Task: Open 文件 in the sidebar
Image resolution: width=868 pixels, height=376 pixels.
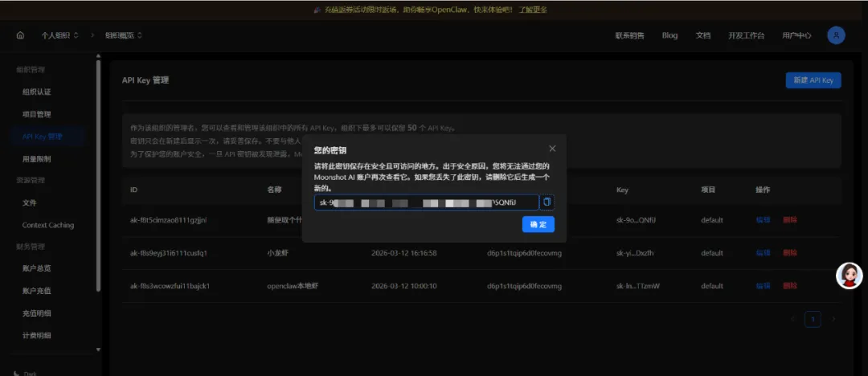Action: point(30,202)
